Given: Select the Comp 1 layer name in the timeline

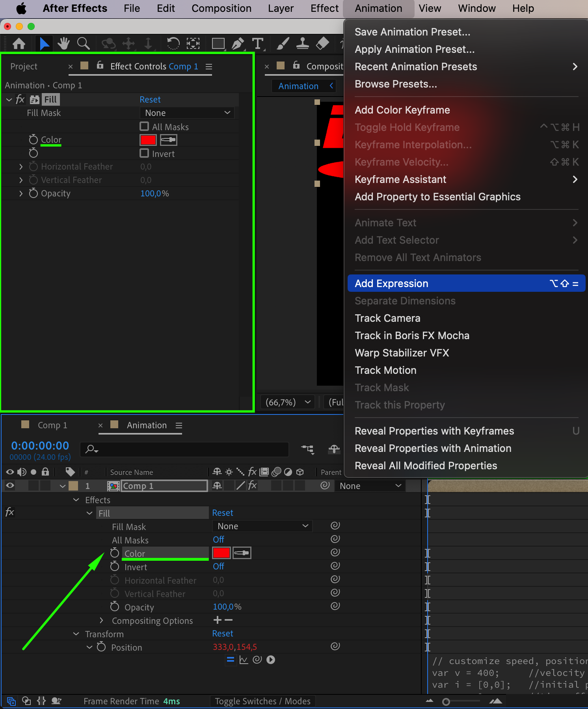Looking at the screenshot, I should [x=165, y=486].
